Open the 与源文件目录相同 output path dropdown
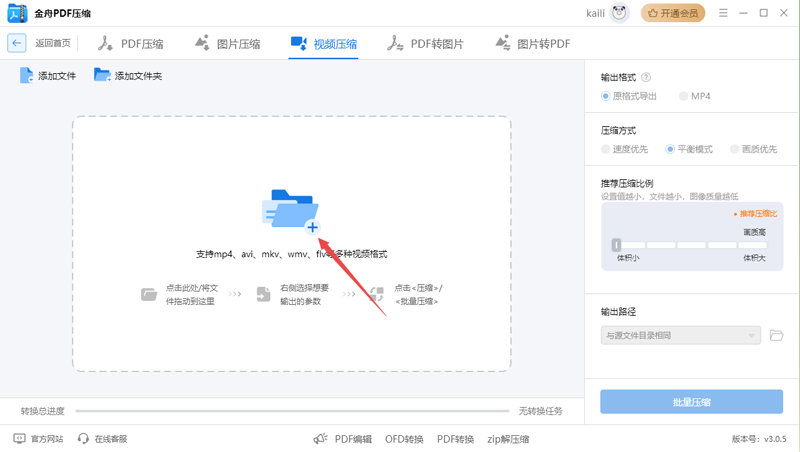Viewport: 800px width, 452px height. (681, 335)
